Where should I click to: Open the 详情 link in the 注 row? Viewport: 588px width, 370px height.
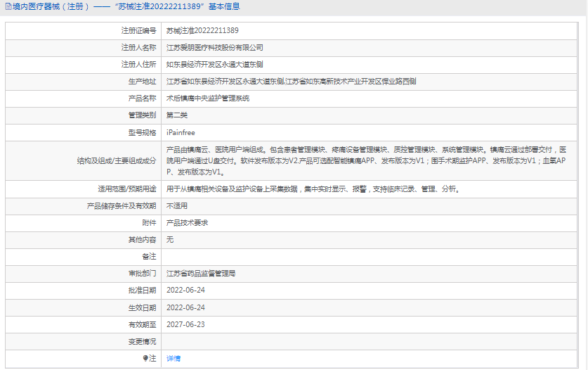tap(174, 359)
